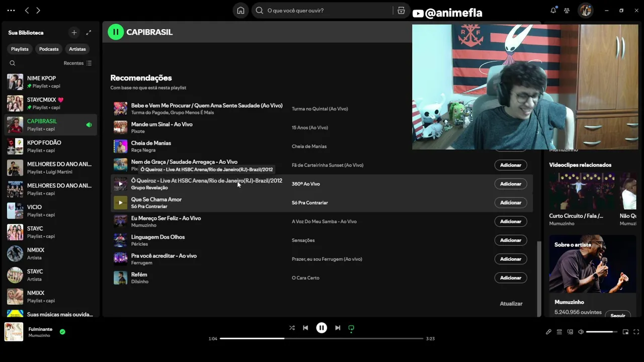
Task: Adjust the volume slider
Action: 602,332
